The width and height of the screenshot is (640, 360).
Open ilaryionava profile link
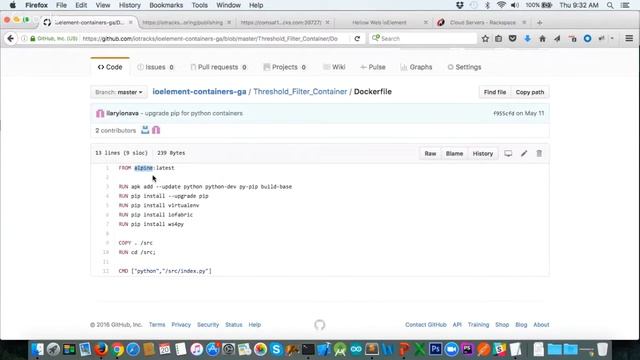pyautogui.click(x=122, y=113)
